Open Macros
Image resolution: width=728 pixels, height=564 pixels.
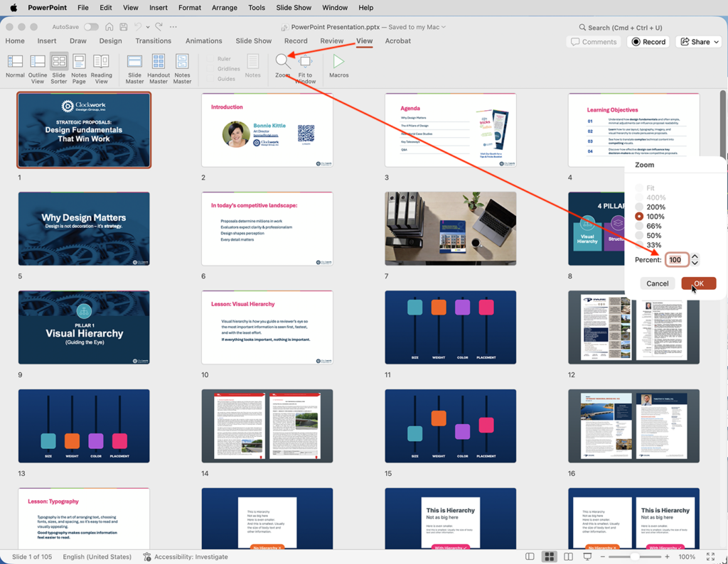point(339,65)
